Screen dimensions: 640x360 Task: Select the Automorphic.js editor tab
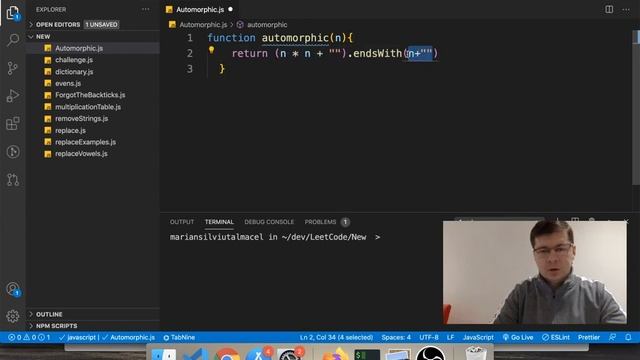[x=200, y=9]
